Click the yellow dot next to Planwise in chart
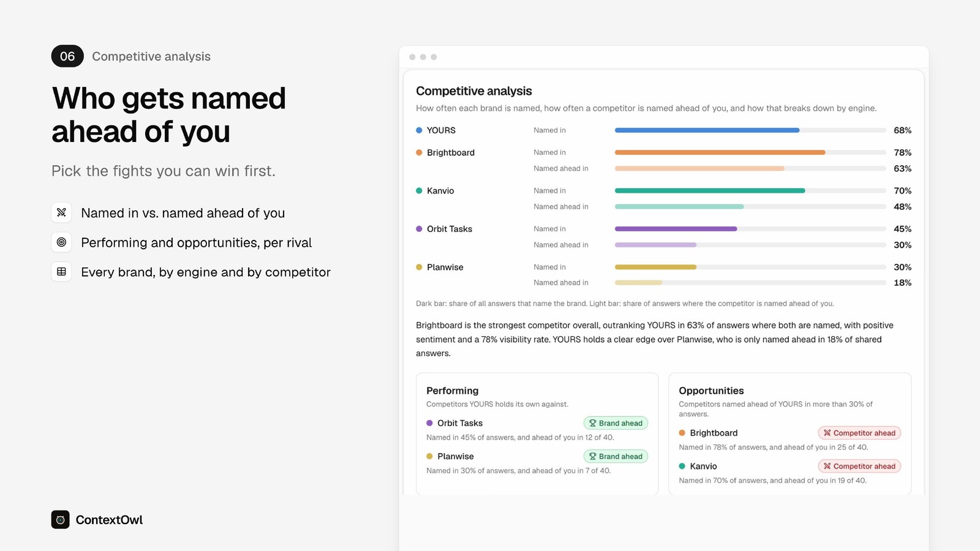The height and width of the screenshot is (551, 980). click(x=419, y=267)
